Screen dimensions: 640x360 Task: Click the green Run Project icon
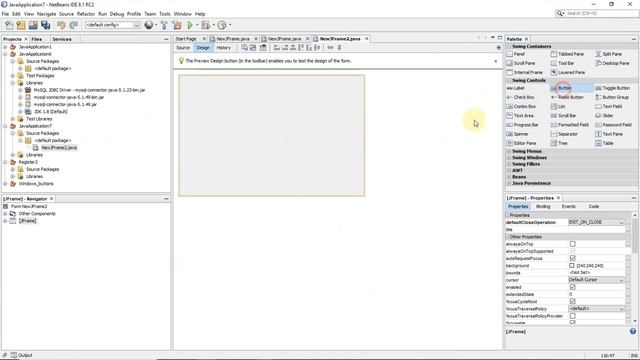click(190, 25)
